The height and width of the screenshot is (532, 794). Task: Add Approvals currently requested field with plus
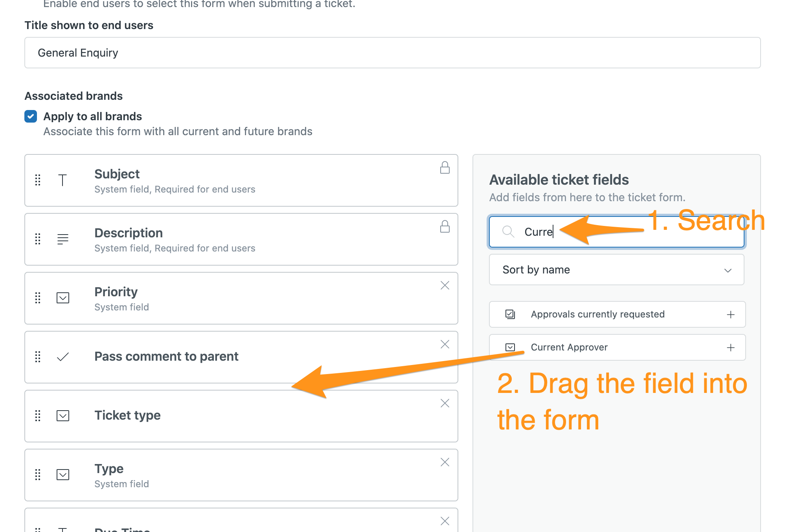coord(730,314)
